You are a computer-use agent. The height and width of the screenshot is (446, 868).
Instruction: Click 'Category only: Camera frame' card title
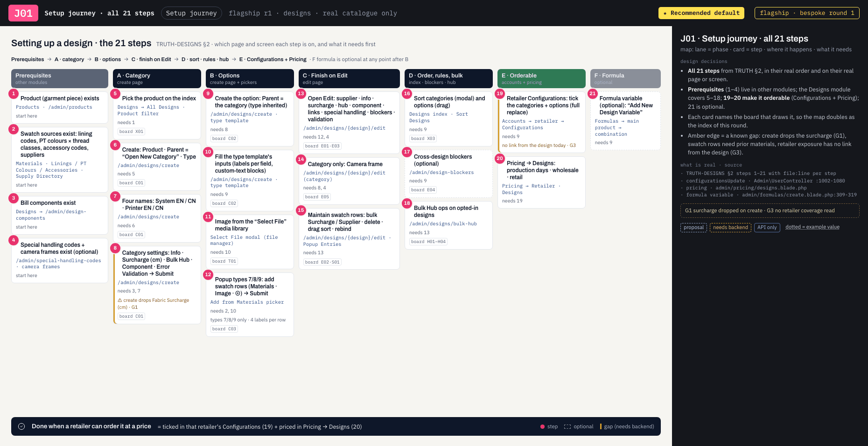345,164
